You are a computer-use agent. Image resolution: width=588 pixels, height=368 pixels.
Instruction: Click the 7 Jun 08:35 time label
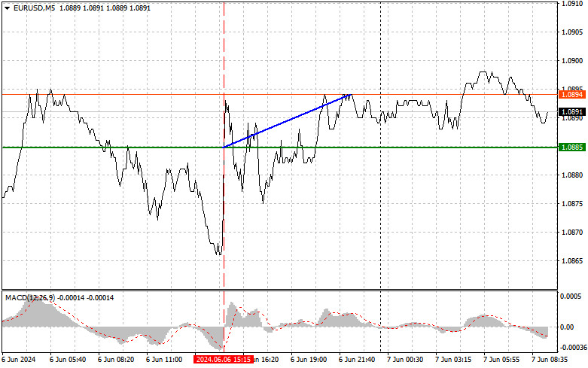550,360
